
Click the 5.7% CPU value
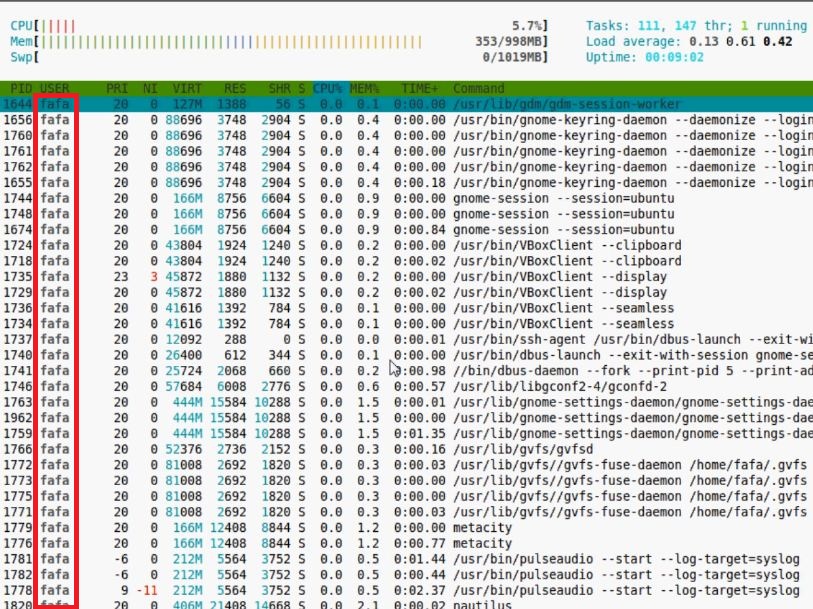click(527, 26)
